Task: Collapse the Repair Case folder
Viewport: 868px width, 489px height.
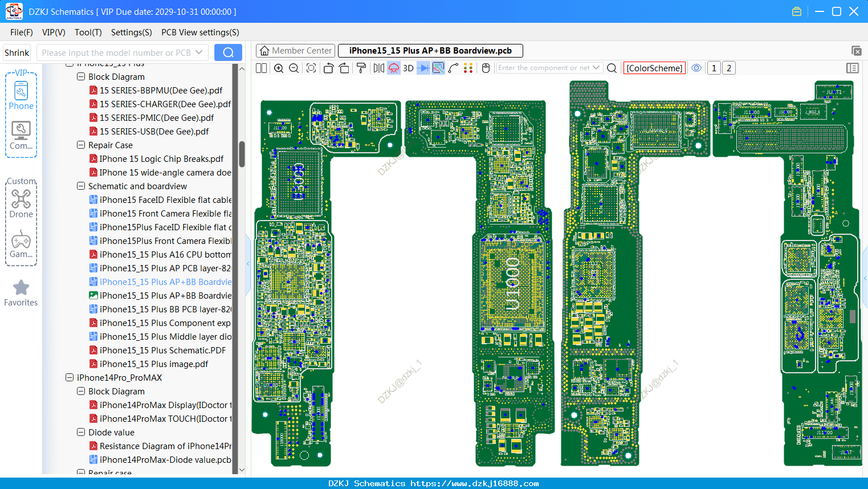Action: pyautogui.click(x=81, y=145)
